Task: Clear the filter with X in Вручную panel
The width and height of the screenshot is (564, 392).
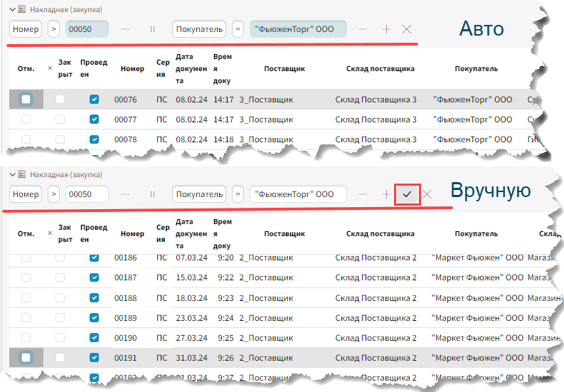Action: tap(427, 194)
